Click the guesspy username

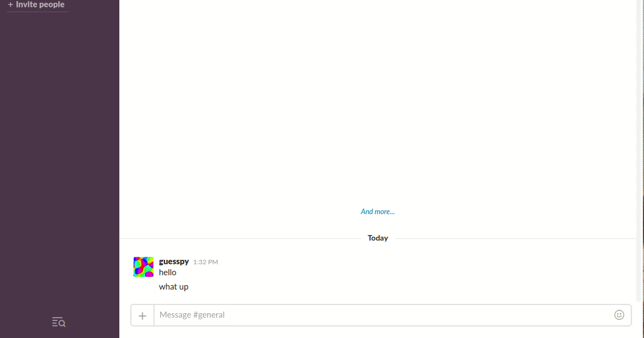174,261
